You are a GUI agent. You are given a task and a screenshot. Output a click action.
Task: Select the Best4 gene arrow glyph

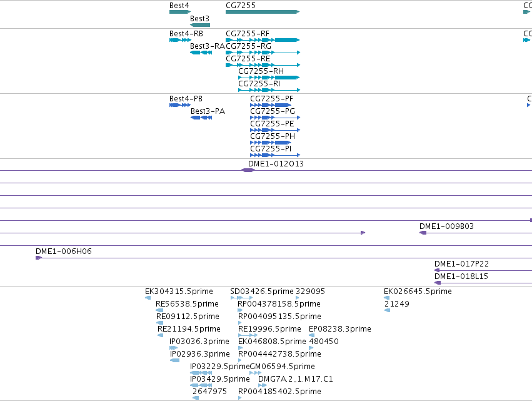[180, 12]
